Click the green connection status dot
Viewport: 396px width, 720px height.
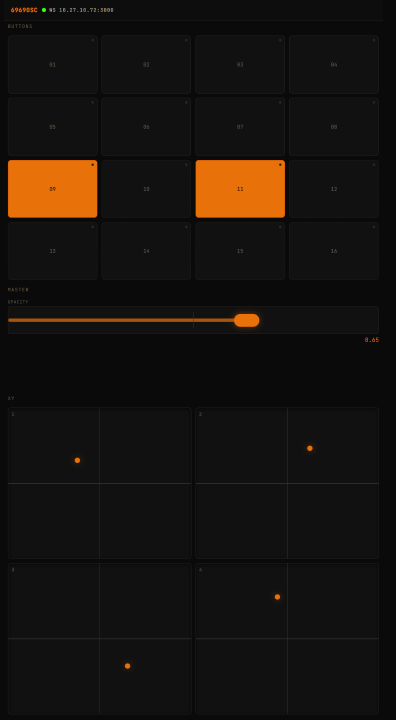coord(44,10)
